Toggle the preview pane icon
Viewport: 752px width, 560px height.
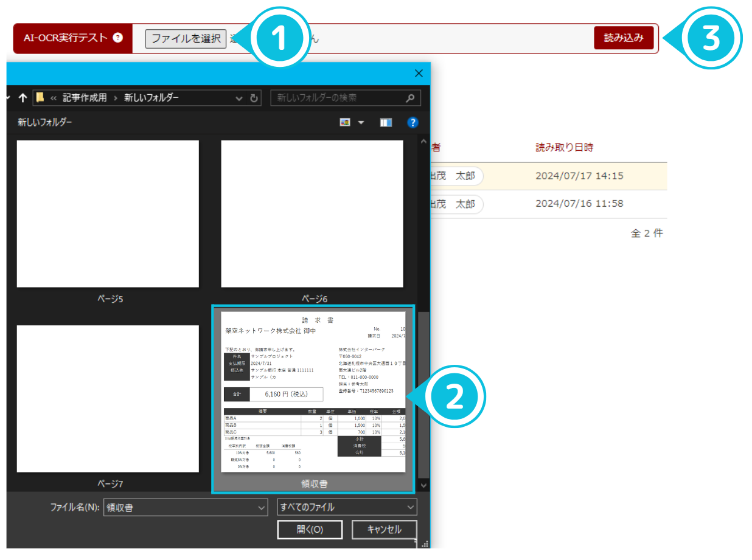386,122
